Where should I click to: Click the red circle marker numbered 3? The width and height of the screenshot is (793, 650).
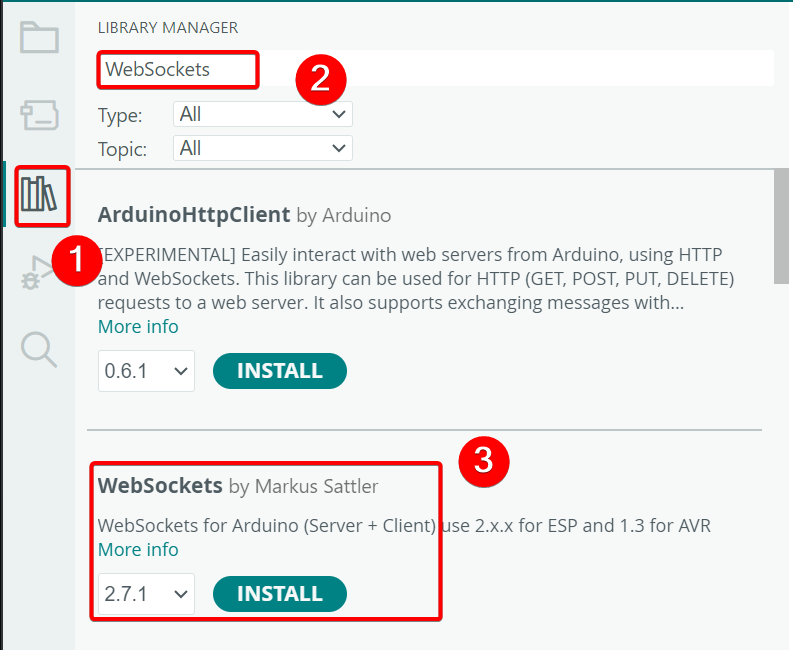point(483,460)
